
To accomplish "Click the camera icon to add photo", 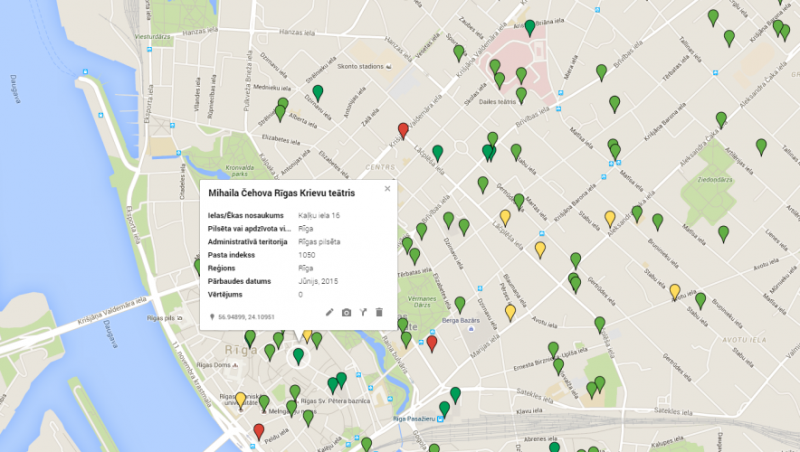I will tap(346, 313).
